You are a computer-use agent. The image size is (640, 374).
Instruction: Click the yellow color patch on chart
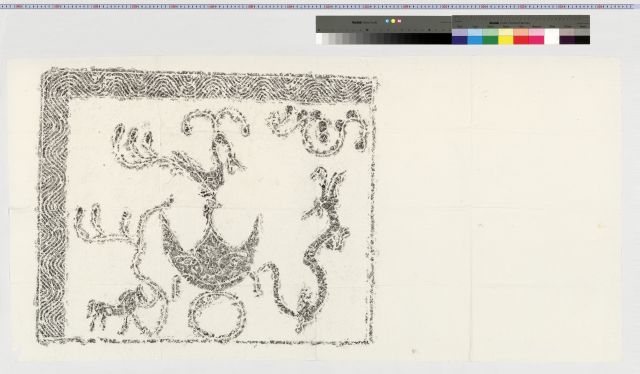506,40
